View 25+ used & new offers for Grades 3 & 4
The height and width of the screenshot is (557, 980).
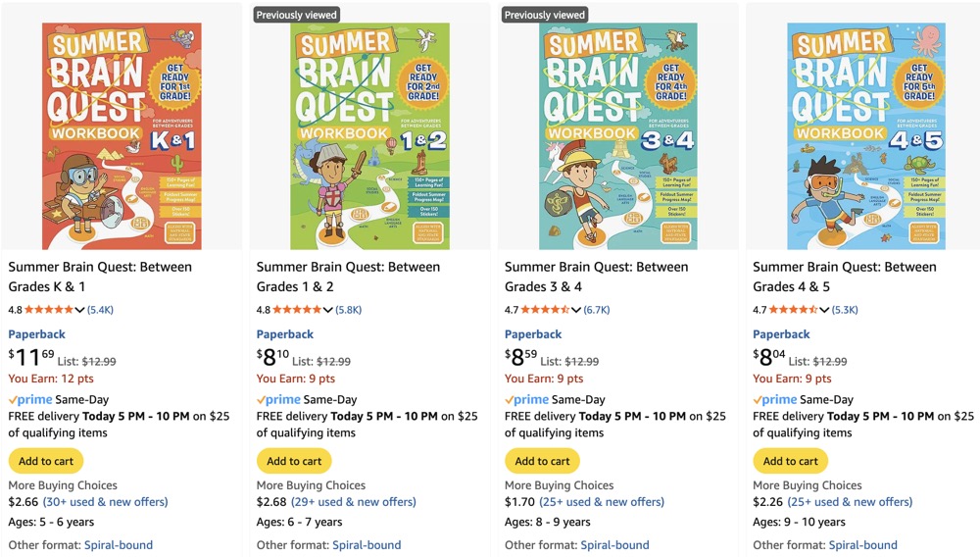[x=602, y=502]
